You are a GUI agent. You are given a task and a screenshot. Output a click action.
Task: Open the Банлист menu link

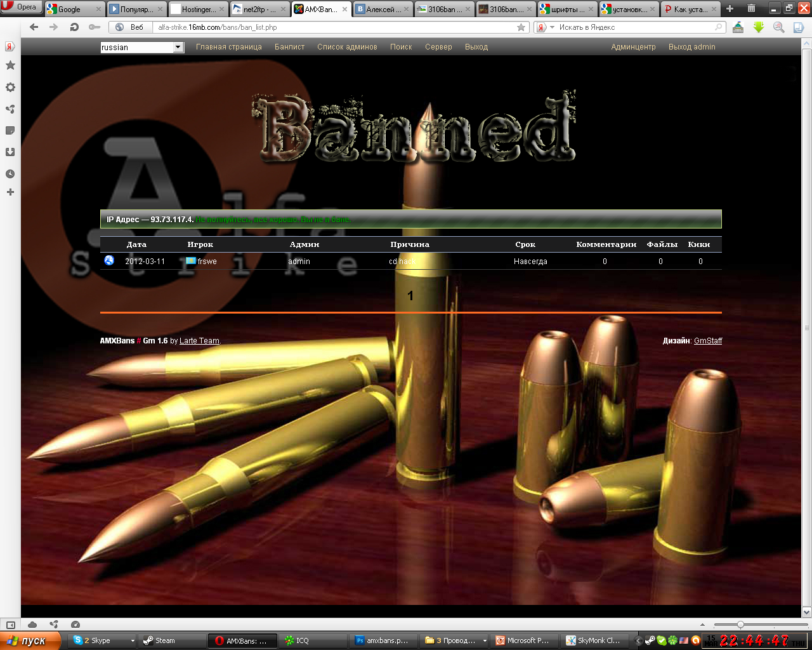point(290,47)
